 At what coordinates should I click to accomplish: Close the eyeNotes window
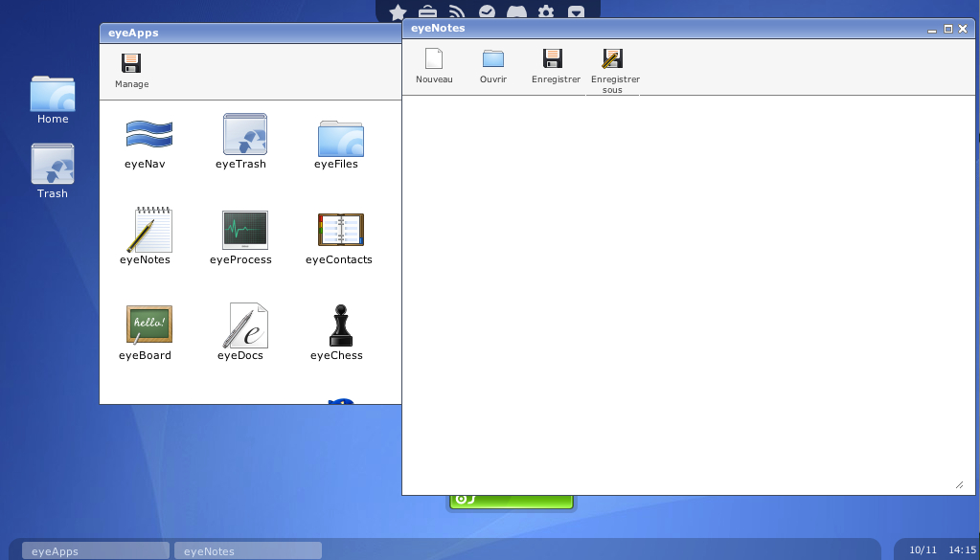click(963, 29)
